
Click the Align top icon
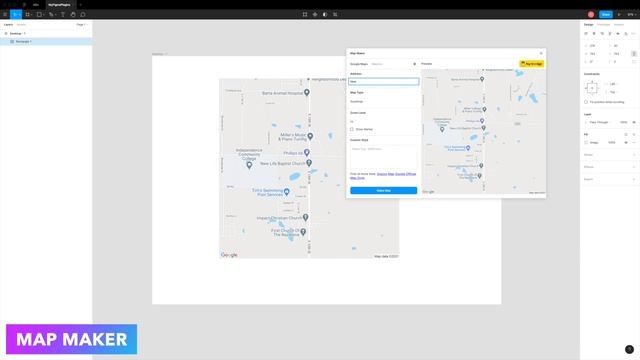[x=610, y=33]
